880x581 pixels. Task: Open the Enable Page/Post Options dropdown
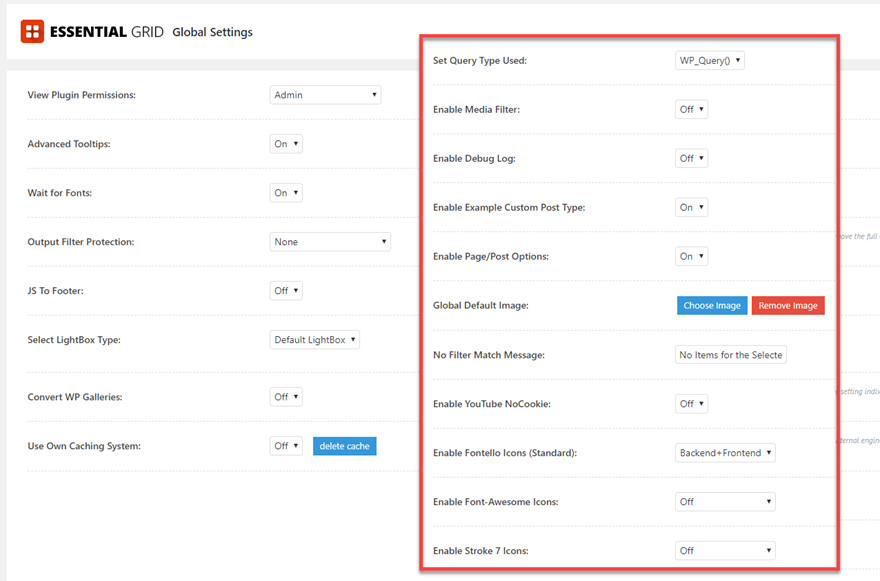(x=691, y=257)
